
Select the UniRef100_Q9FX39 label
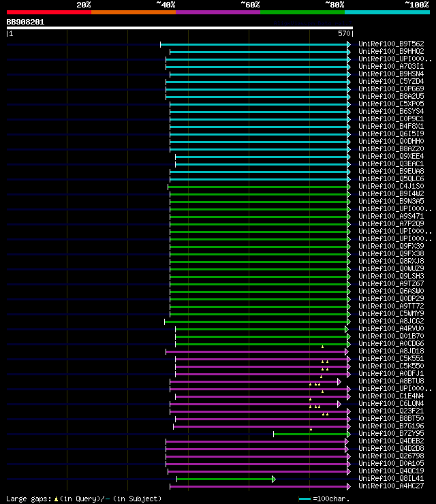391,246
